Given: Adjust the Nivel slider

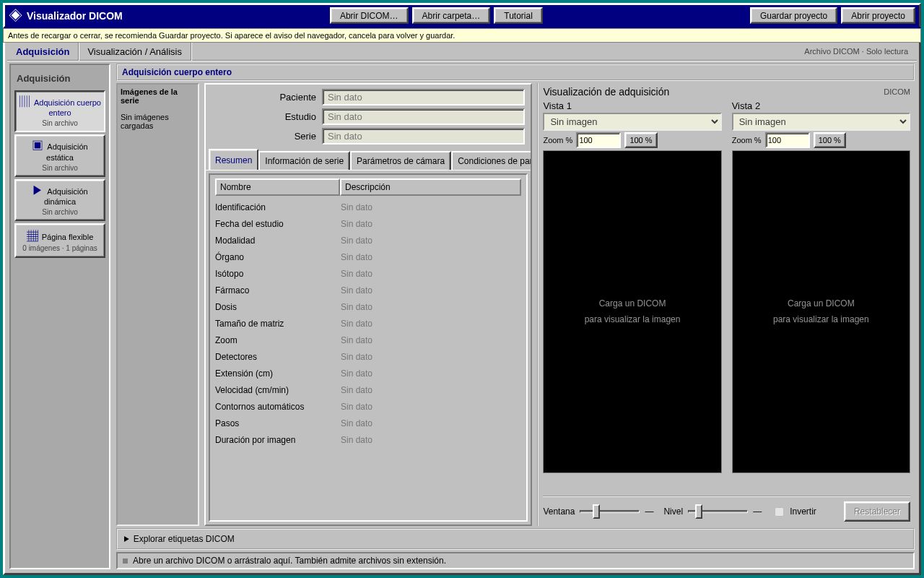Looking at the screenshot, I should tap(718, 512).
